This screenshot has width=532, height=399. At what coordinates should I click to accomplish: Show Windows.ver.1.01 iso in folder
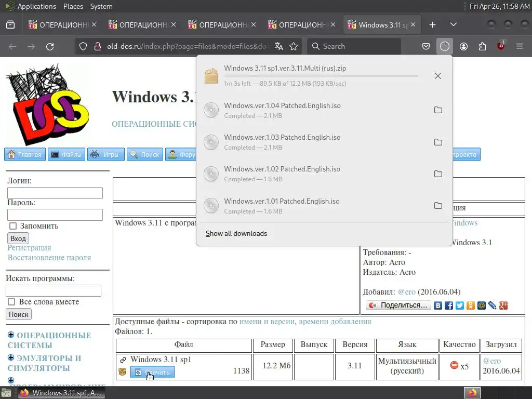[x=438, y=206]
